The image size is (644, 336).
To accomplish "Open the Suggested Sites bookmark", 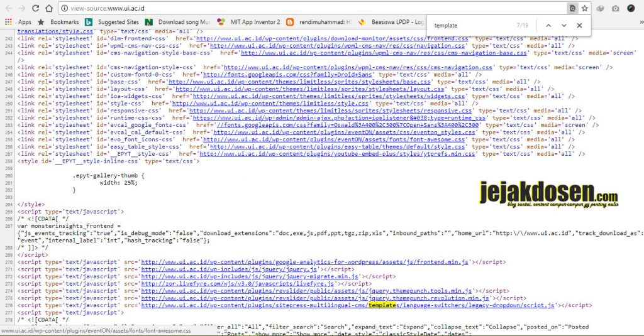I will [112, 22].
